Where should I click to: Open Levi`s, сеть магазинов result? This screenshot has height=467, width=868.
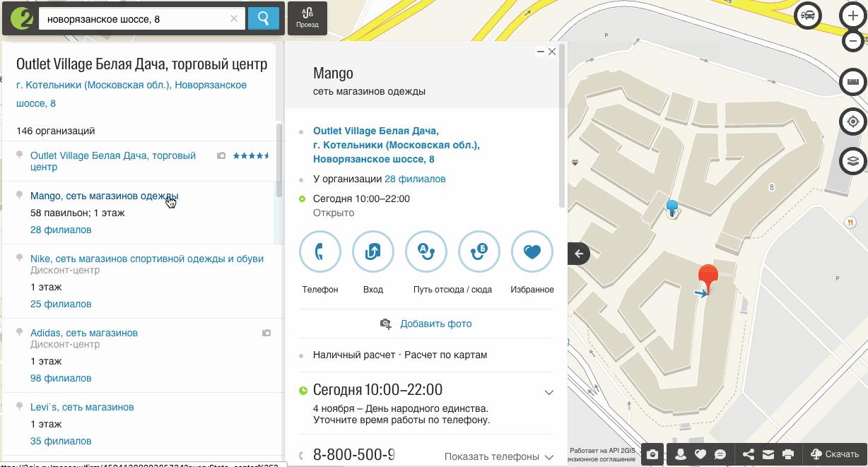pyautogui.click(x=82, y=407)
